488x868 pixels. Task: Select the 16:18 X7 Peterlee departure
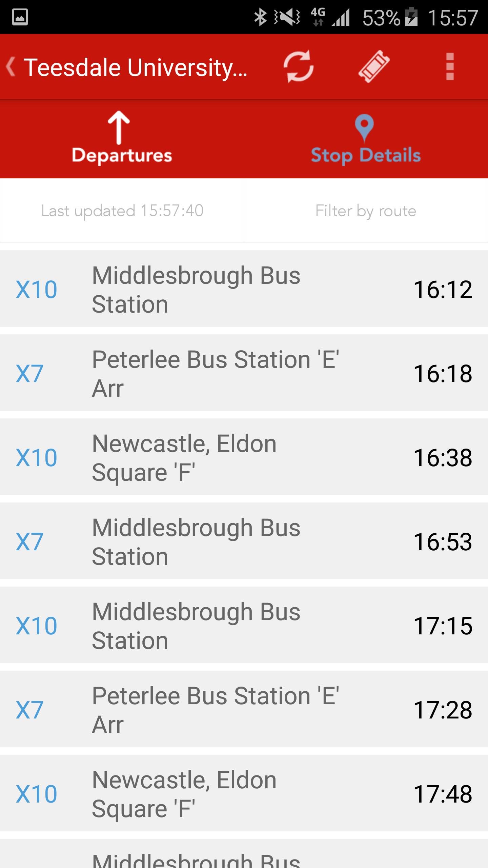pyautogui.click(x=244, y=373)
